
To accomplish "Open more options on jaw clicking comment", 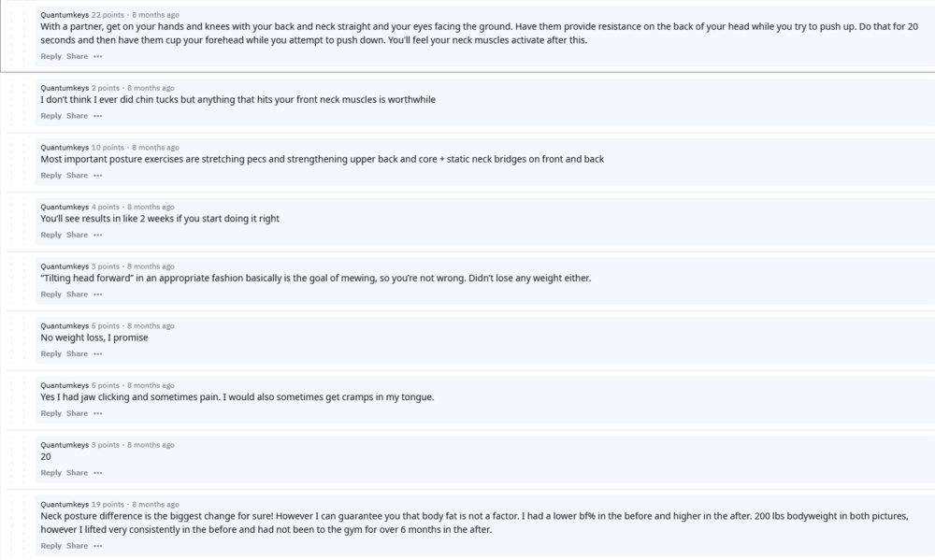I will tap(98, 413).
